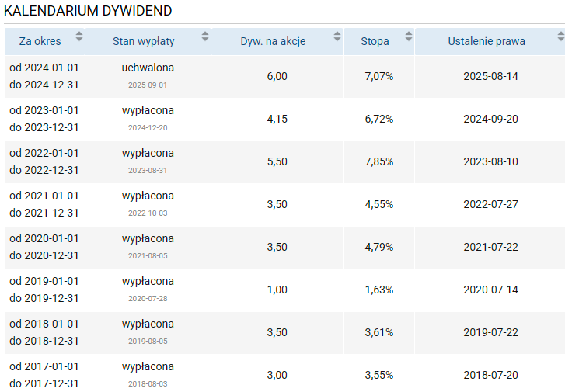Click sort arrows by Ustalenie prawa
The height and width of the screenshot is (392, 565).
pyautogui.click(x=560, y=36)
